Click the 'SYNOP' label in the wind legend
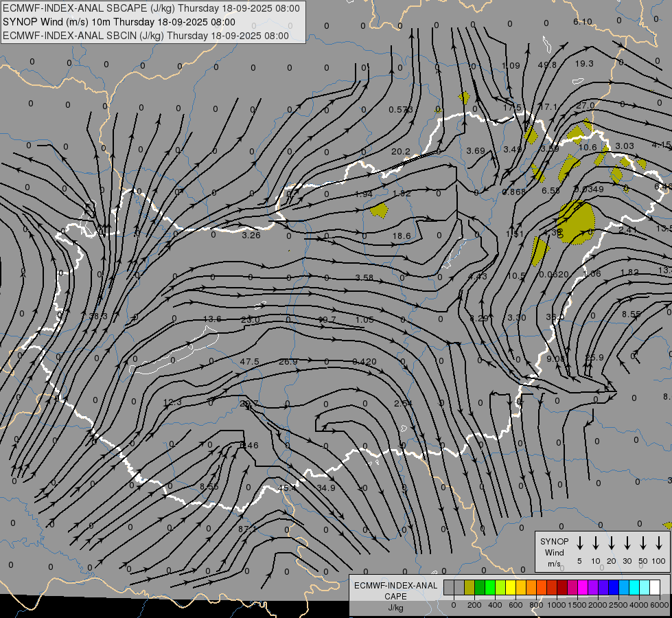Screen dimensions: 672x618 [554, 541]
